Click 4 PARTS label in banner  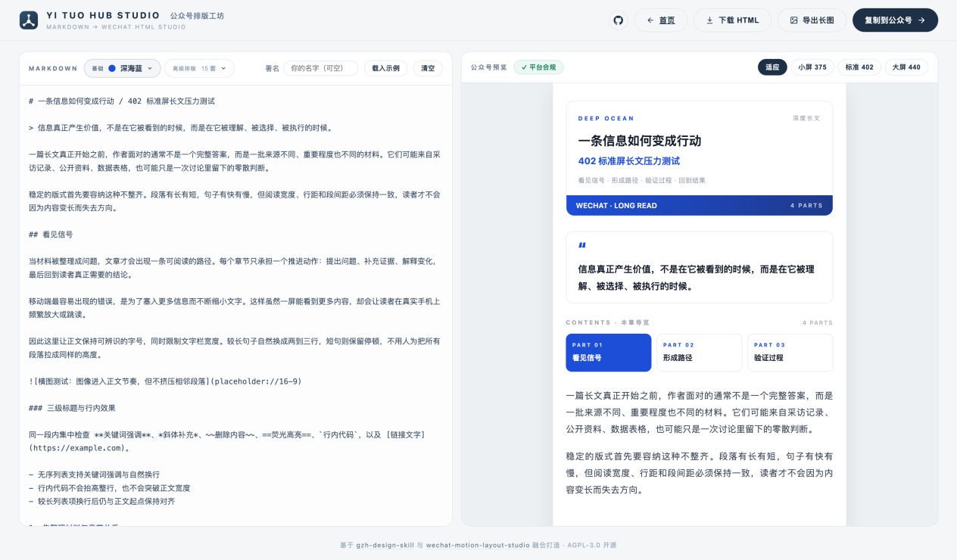(x=806, y=206)
